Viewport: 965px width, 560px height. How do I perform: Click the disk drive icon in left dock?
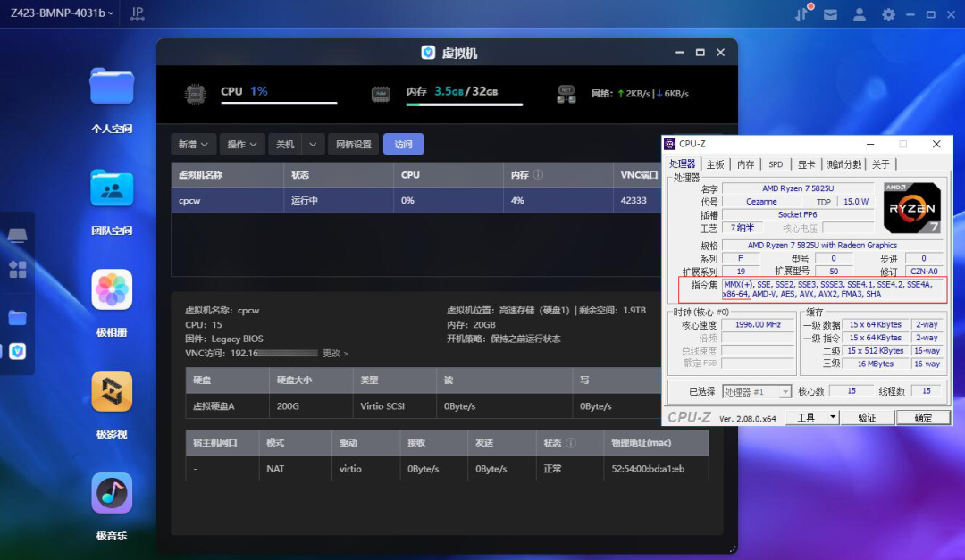click(x=17, y=235)
